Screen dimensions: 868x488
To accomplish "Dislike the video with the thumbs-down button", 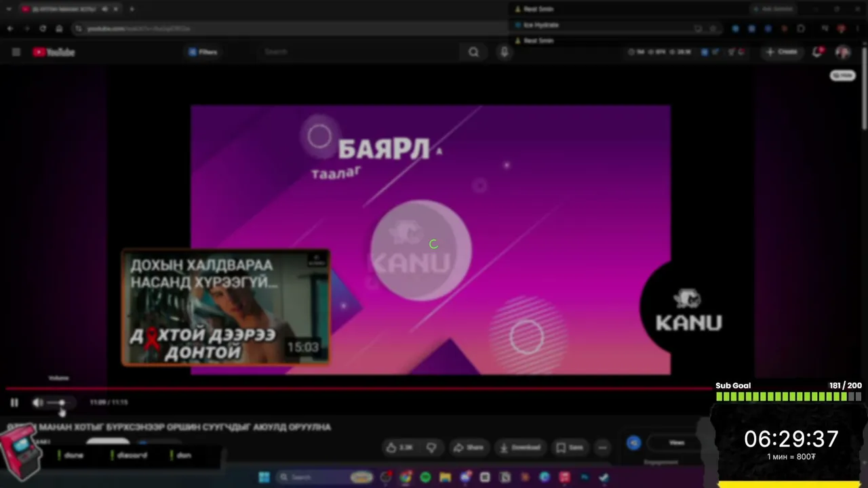I will 431,447.
